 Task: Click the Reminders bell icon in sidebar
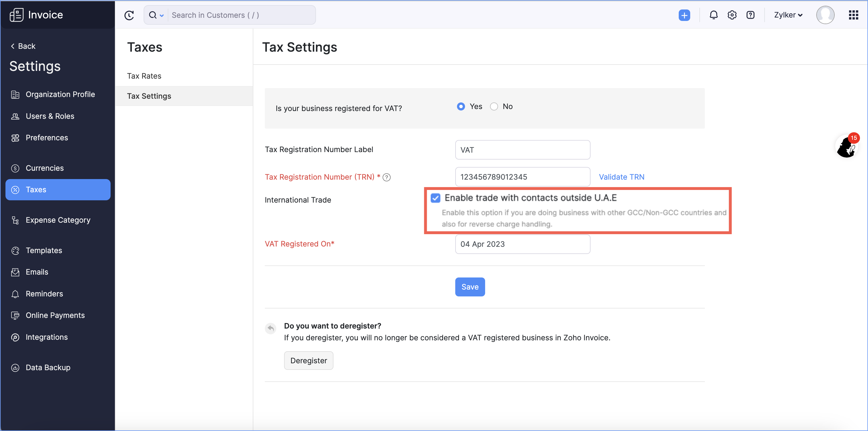15,294
